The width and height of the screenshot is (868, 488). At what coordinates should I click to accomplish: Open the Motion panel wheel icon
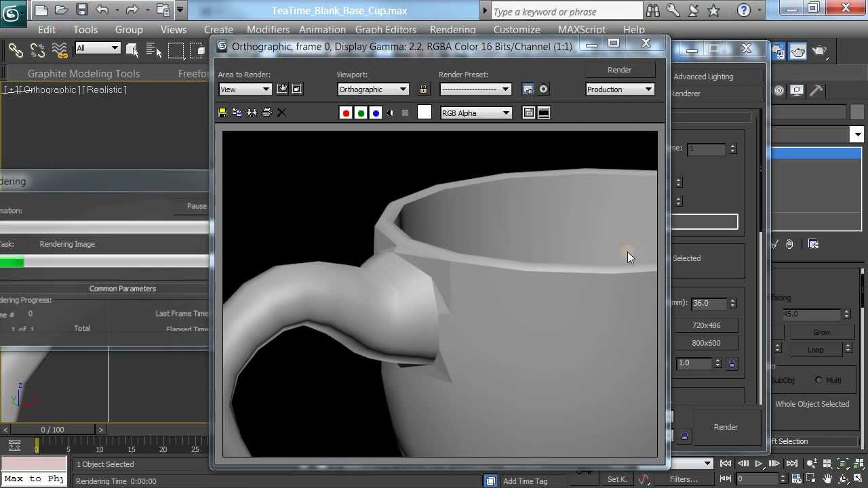coord(779,90)
